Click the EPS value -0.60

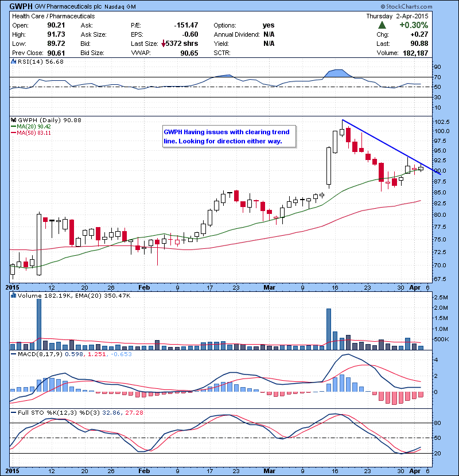pos(190,34)
